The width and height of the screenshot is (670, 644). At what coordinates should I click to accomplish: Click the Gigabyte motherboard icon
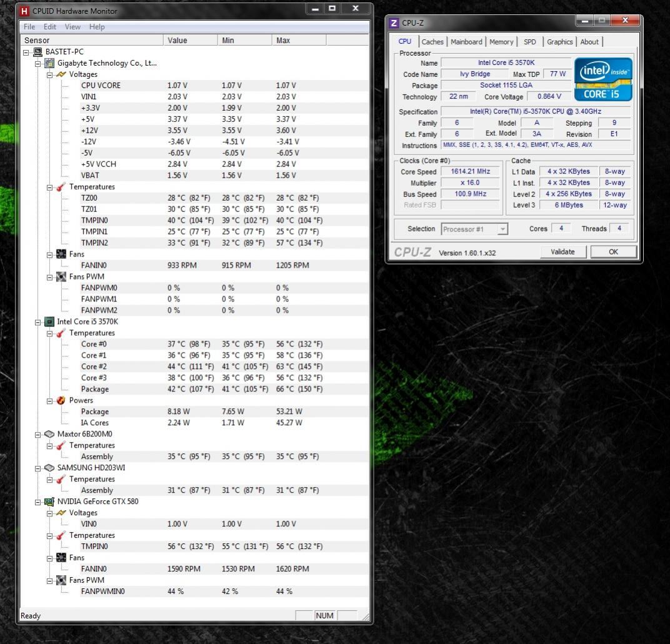click(49, 63)
